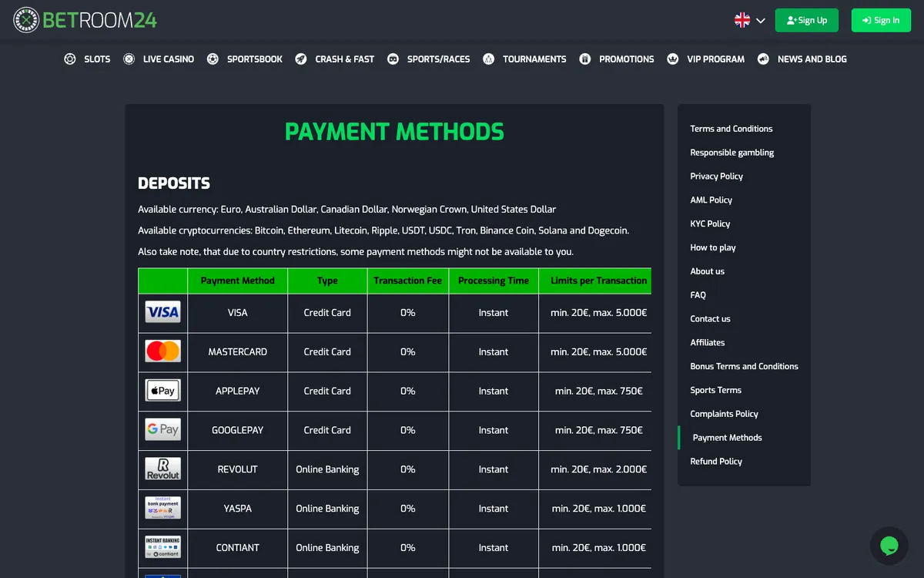Click the Sportsbook soccer ball icon
Image resolution: width=924 pixels, height=578 pixels.
(213, 59)
